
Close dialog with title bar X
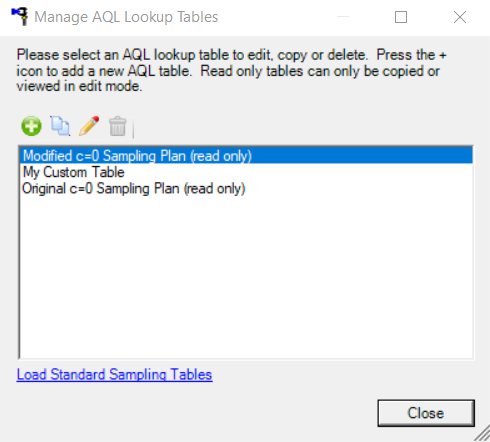pos(460,17)
